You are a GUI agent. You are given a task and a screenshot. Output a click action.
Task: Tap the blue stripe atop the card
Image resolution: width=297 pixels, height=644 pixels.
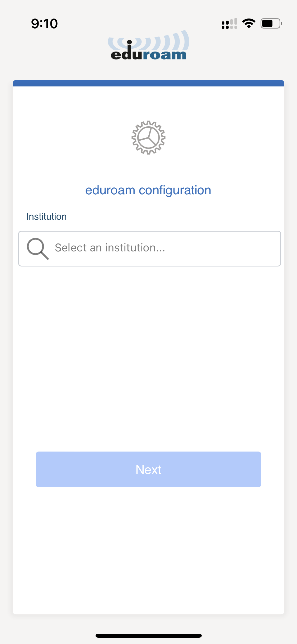tap(148, 83)
